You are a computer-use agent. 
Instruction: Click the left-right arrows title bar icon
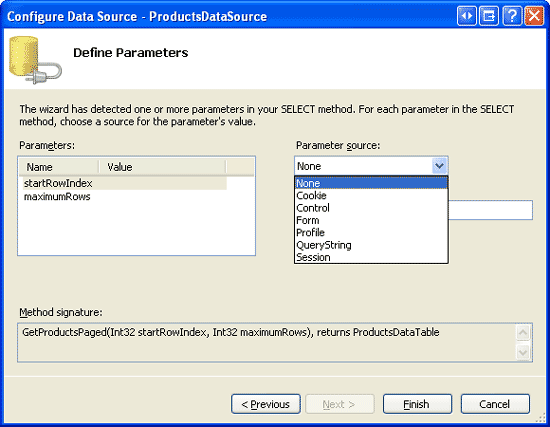(467, 16)
